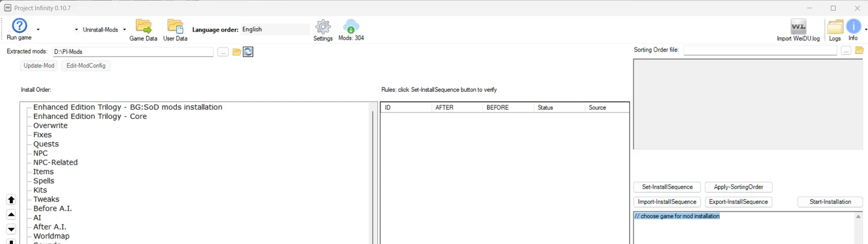Viewport: 868px width, 244px height.
Task: Open the User Data folder icon
Action: 175,26
